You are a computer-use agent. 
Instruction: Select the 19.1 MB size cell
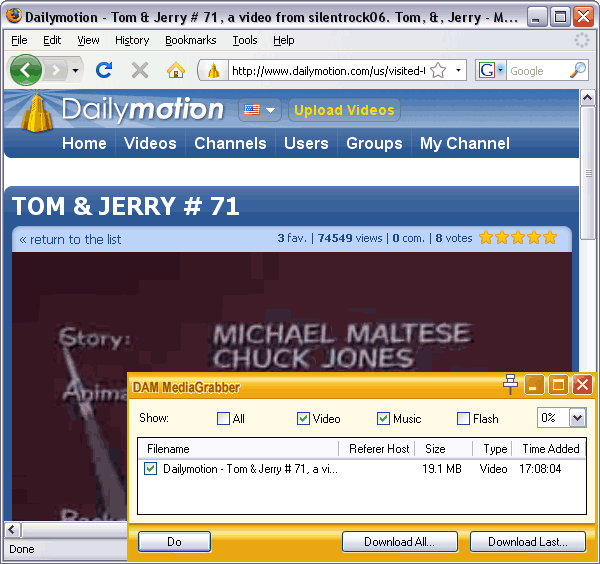tap(442, 469)
